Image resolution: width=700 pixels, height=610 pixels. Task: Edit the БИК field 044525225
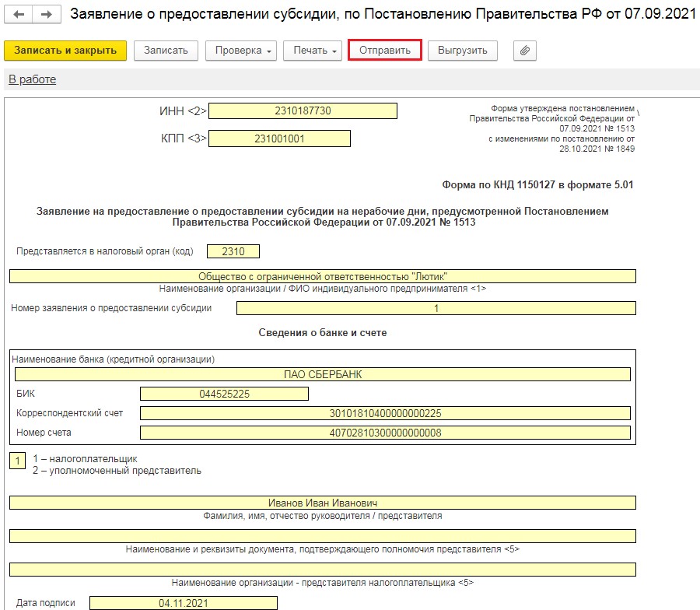tap(224, 394)
